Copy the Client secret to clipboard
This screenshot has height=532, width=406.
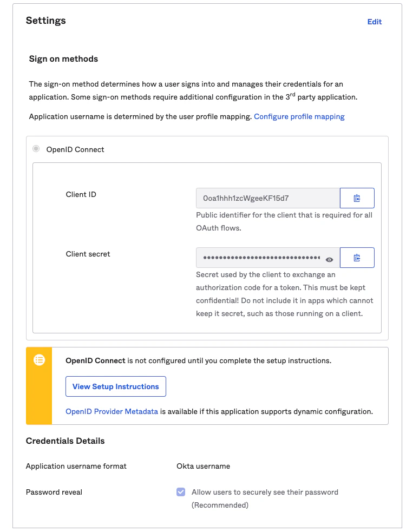tap(357, 258)
